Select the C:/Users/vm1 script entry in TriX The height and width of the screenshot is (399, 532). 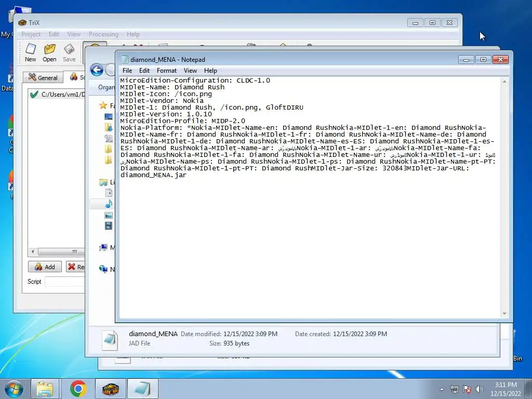(57, 95)
